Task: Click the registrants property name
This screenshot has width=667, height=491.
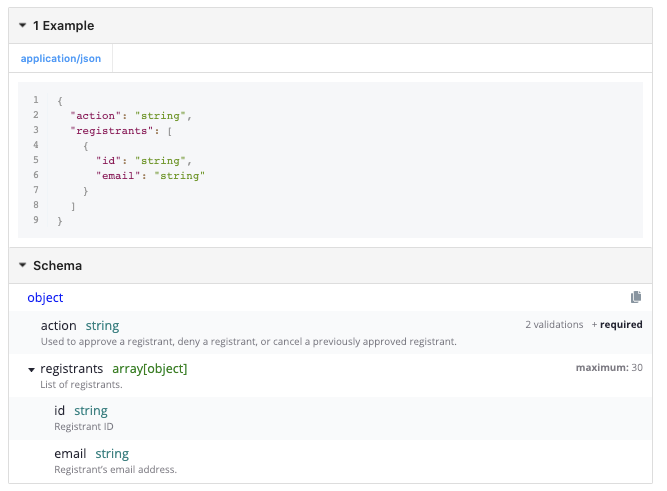Action: pyautogui.click(x=71, y=368)
